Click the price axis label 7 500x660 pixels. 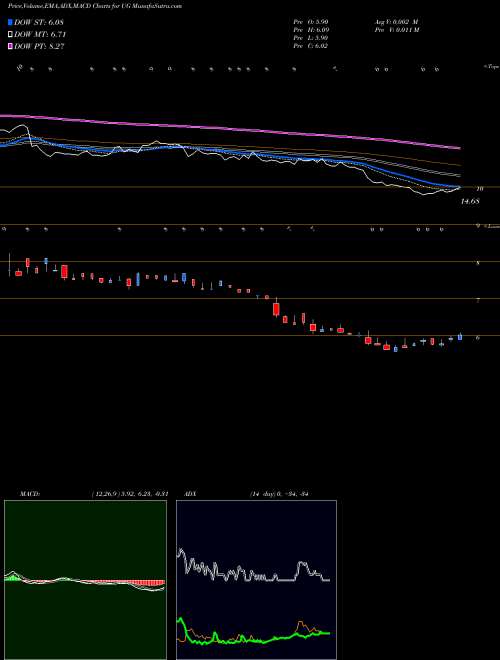pyautogui.click(x=478, y=301)
